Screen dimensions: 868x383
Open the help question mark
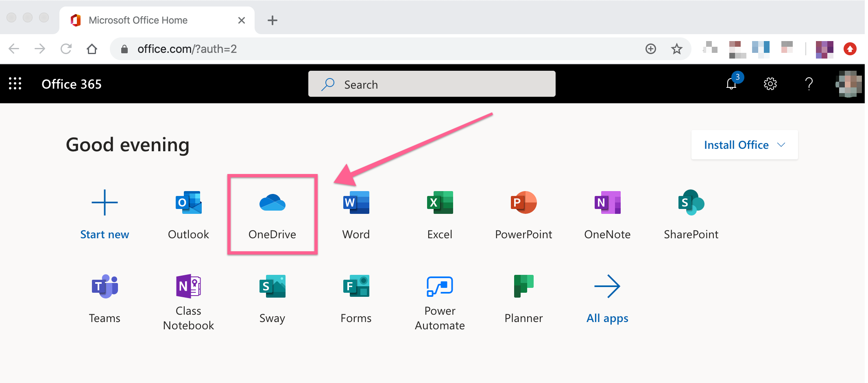click(x=809, y=84)
